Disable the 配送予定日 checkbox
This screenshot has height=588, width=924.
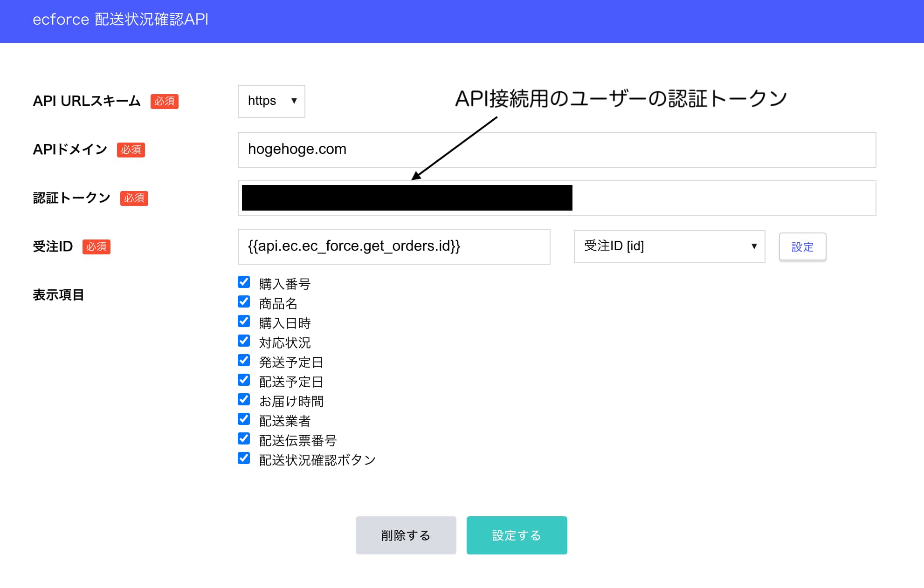coord(244,380)
